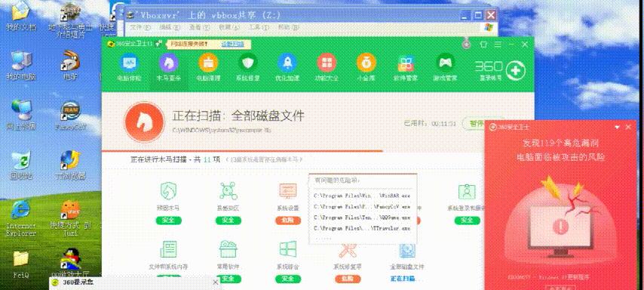
Task: Click the 系统登录 person badge scan icon
Action: [467, 191]
